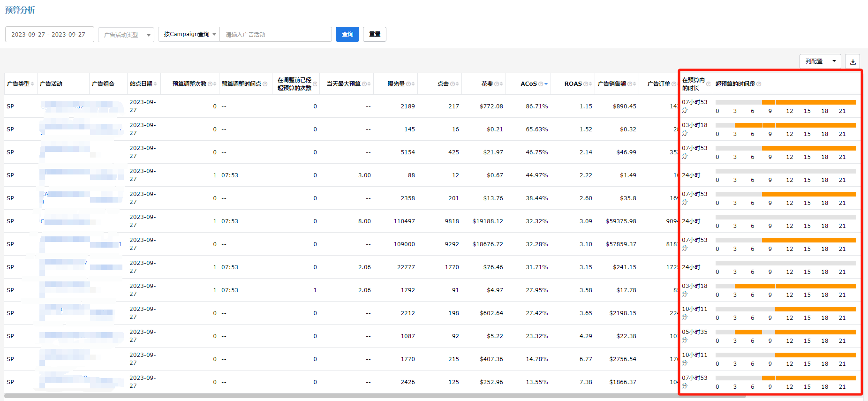Show help icon beside ROAS header
The height and width of the screenshot is (401, 868).
586,84
